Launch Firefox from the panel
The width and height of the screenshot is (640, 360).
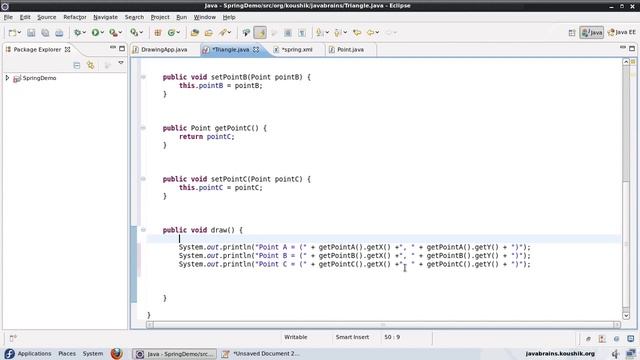[x=117, y=353]
